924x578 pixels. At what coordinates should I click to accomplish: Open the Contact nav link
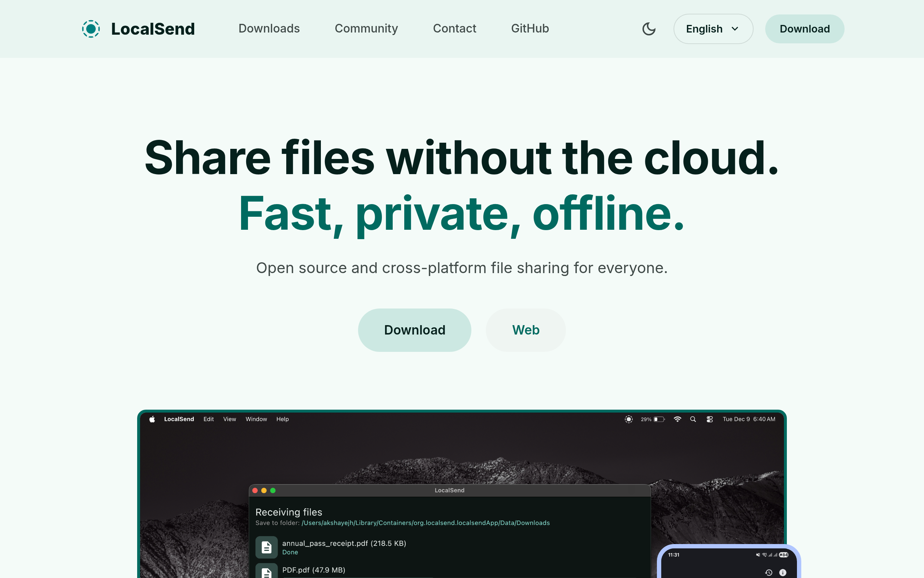(x=454, y=28)
